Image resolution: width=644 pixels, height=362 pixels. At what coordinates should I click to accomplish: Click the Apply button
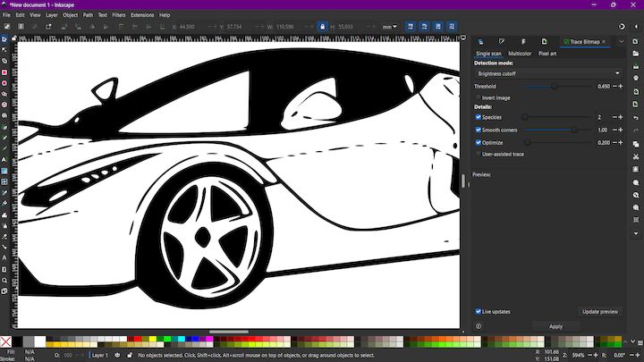[x=555, y=326]
